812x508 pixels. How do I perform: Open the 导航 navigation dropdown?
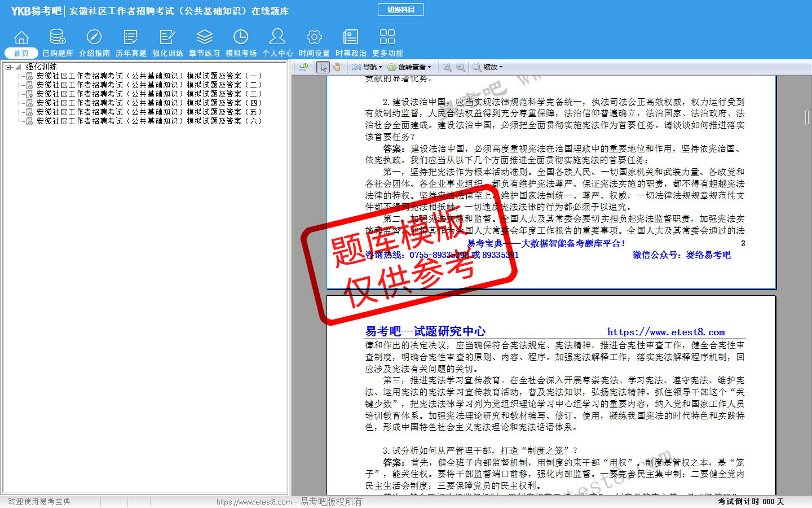point(367,67)
